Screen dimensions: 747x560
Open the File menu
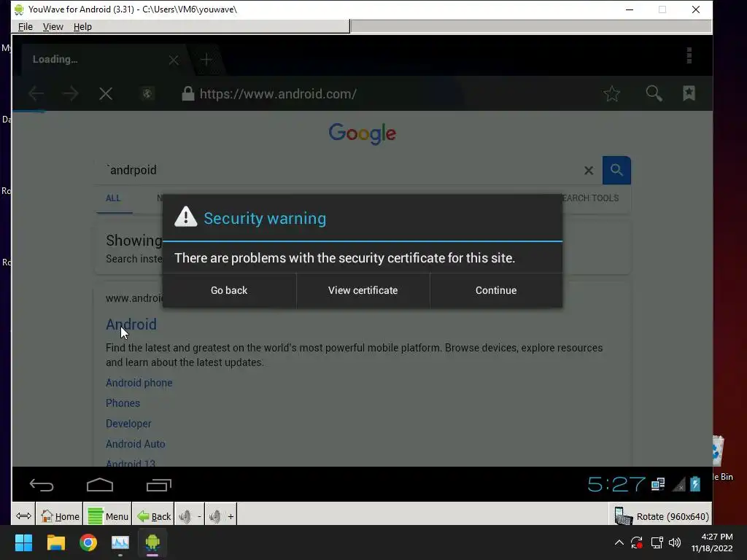click(x=26, y=27)
